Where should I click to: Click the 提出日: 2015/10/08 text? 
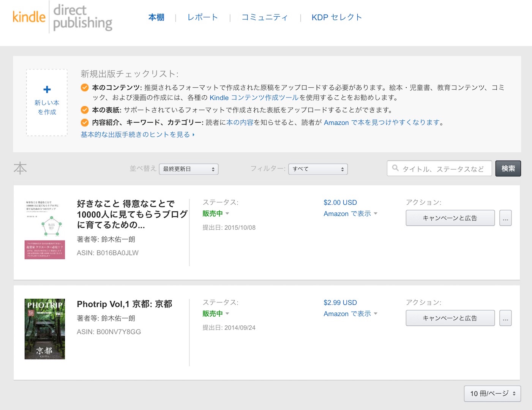pos(229,228)
